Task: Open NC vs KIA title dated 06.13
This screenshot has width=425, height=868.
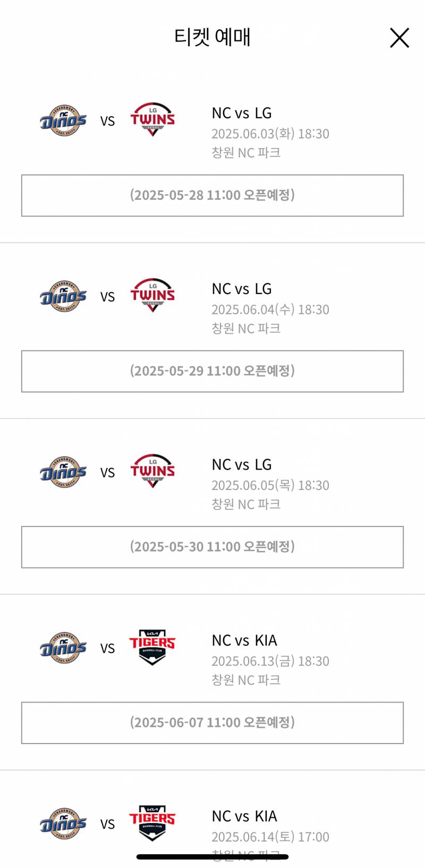Action: pyautogui.click(x=244, y=640)
